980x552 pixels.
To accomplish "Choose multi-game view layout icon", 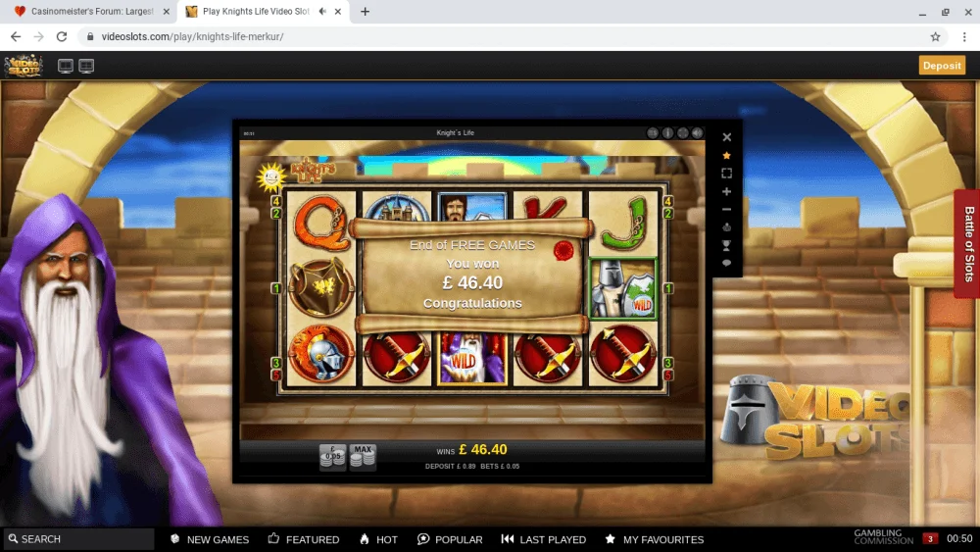I will coord(86,66).
